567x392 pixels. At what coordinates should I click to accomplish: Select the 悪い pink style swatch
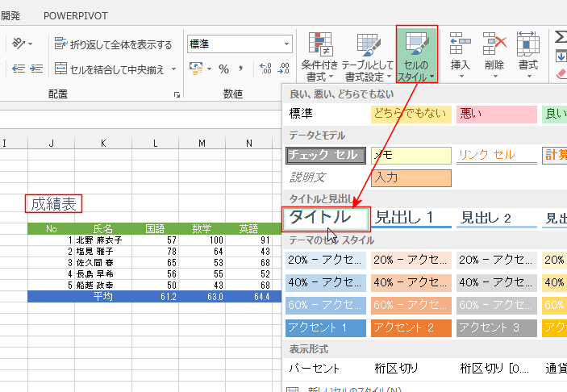[x=494, y=114]
